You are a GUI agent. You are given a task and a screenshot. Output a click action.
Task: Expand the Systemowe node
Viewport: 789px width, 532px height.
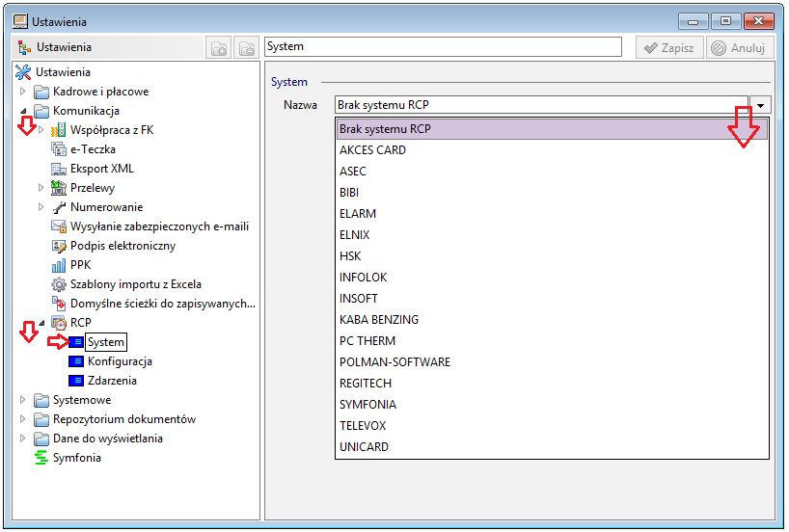(x=22, y=400)
